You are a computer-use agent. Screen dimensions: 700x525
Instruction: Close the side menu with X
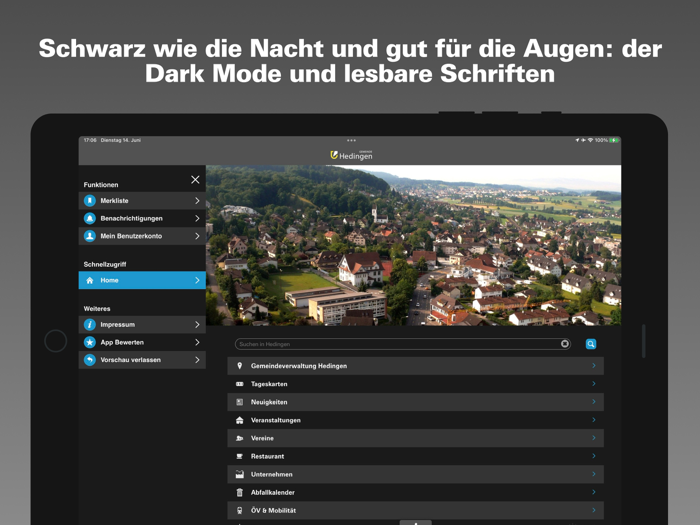point(195,179)
